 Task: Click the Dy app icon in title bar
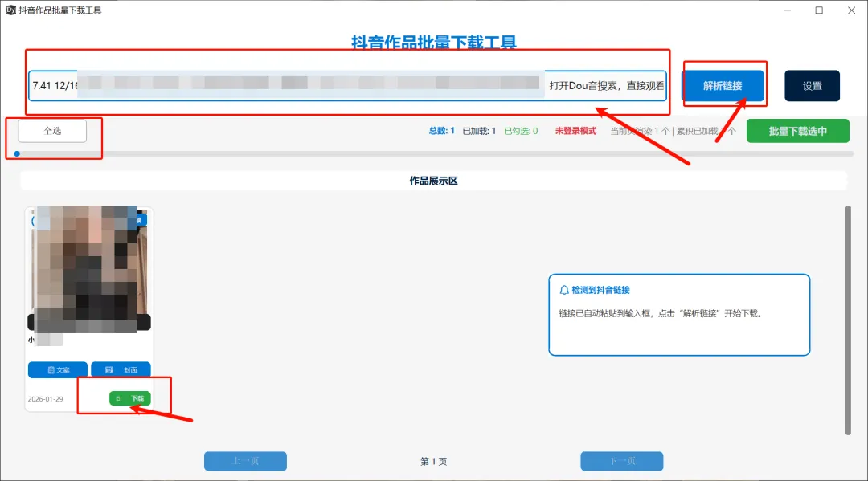[10, 10]
